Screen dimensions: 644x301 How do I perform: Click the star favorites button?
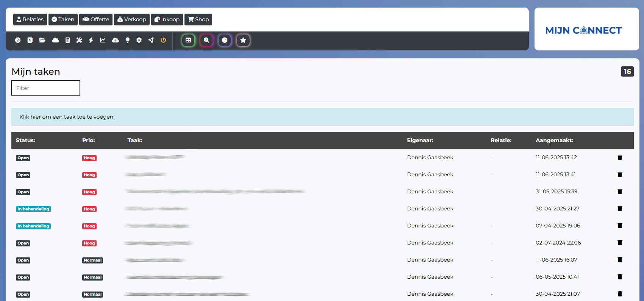pyautogui.click(x=243, y=40)
